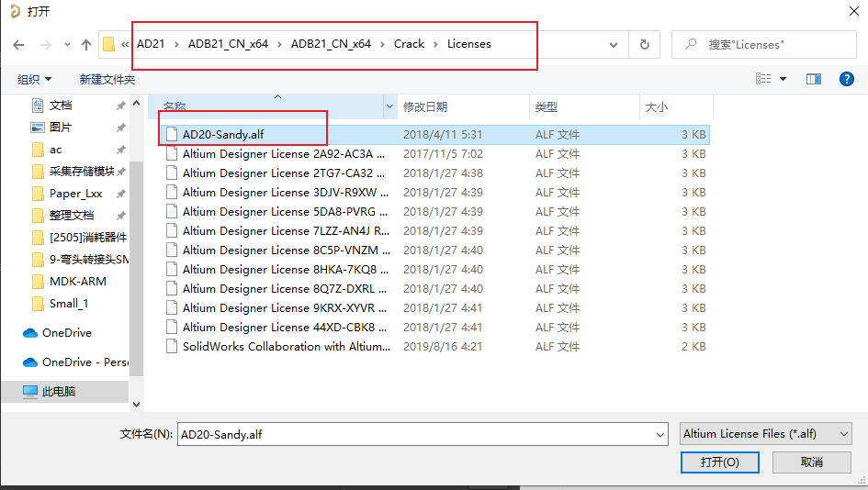Open MDK-ARM folder in sidebar
The height and width of the screenshot is (490, 868).
click(x=78, y=282)
